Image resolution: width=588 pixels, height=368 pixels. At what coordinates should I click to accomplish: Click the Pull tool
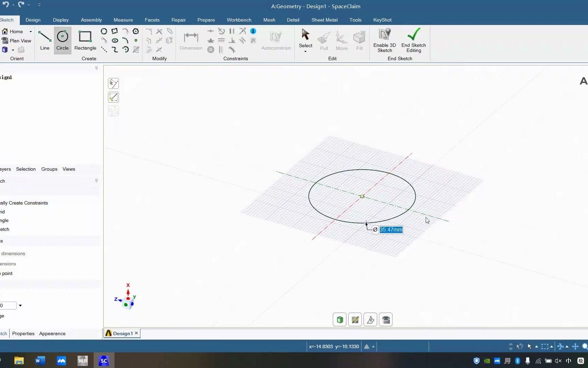pos(324,40)
